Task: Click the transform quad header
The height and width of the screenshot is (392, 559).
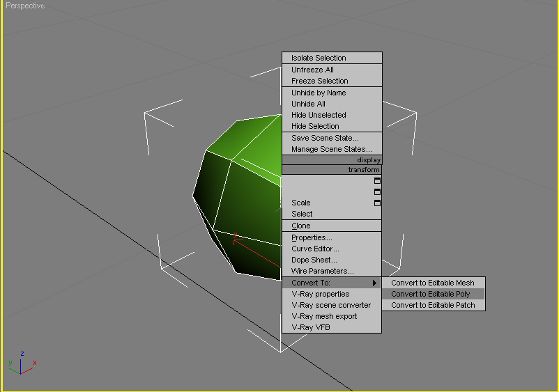Action: tap(332, 170)
